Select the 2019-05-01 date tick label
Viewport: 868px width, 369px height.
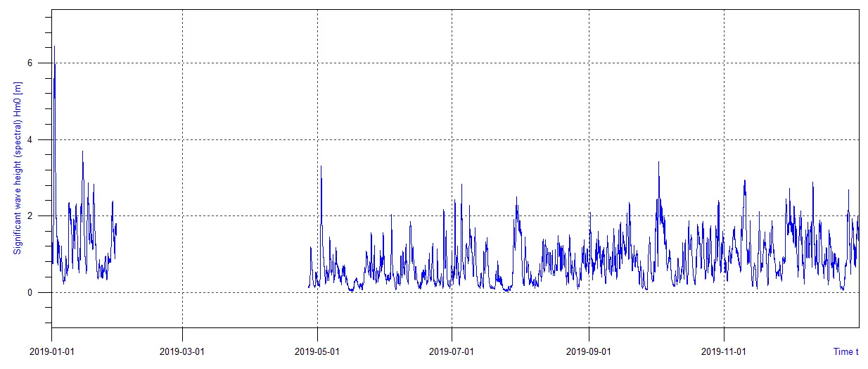(317, 351)
